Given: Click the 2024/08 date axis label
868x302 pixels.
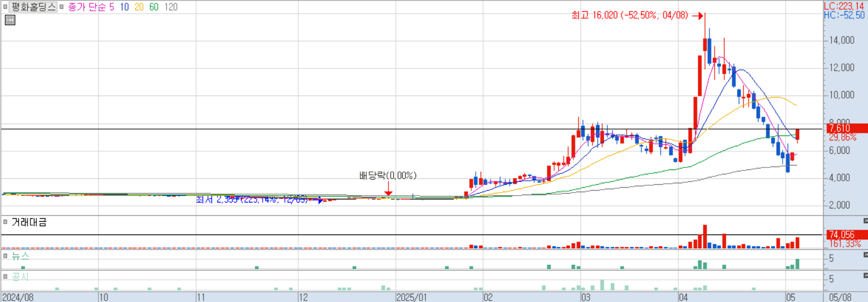Looking at the screenshot, I should click(18, 297).
